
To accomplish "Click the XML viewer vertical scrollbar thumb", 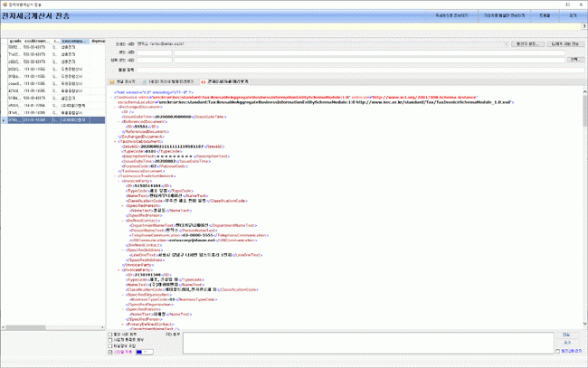I will [584, 110].
